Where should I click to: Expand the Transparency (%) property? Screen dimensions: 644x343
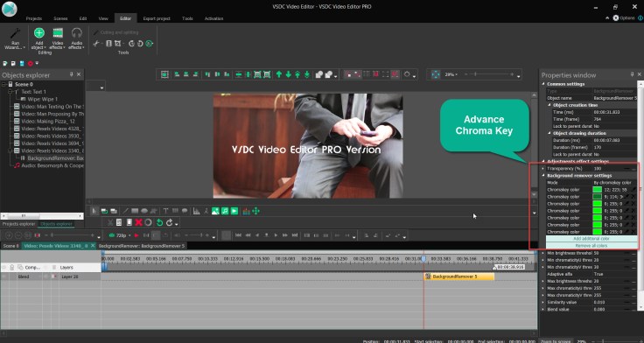coord(543,168)
